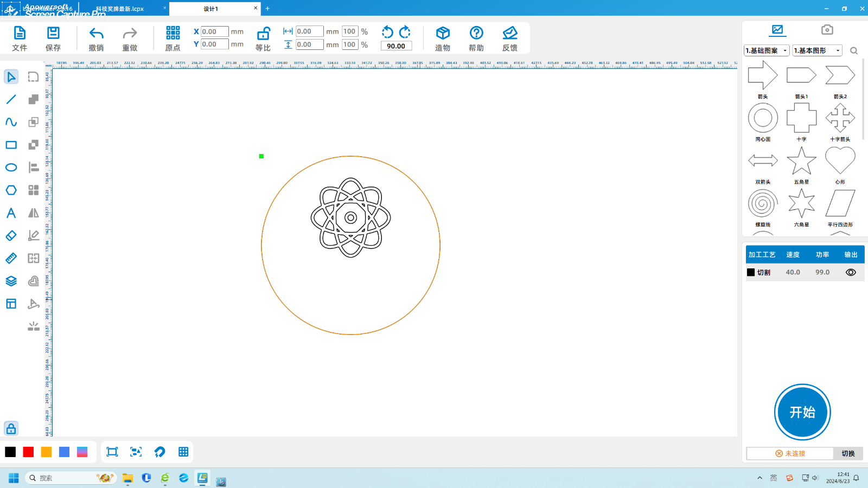Expand the 1.基础图案 dropdown
The width and height of the screenshot is (868, 488).
766,50
